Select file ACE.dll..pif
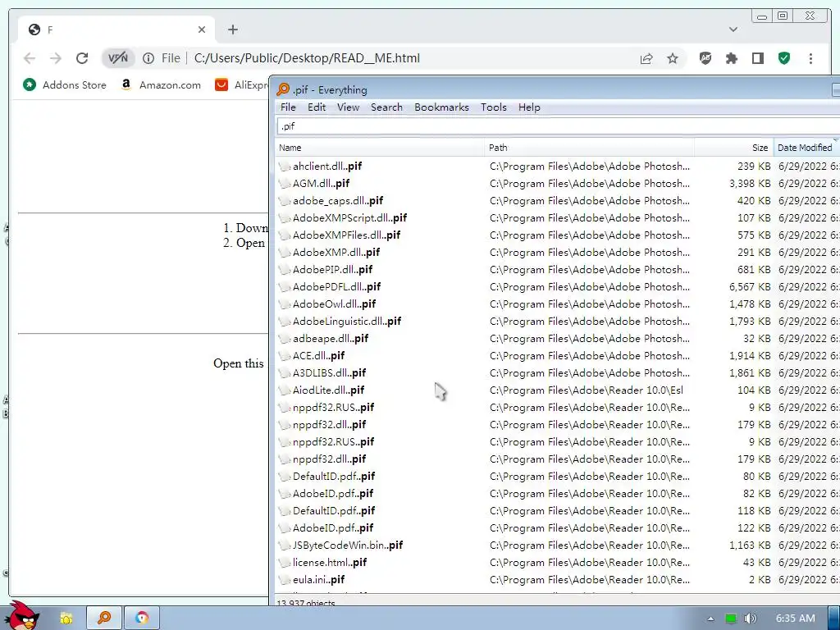840x630 pixels. 318,356
